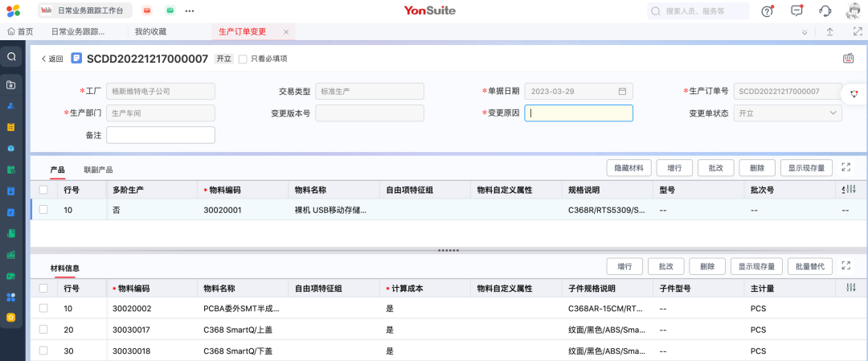This screenshot has width=868, height=361.
Task: Open the messages chat icon
Action: 796,10
